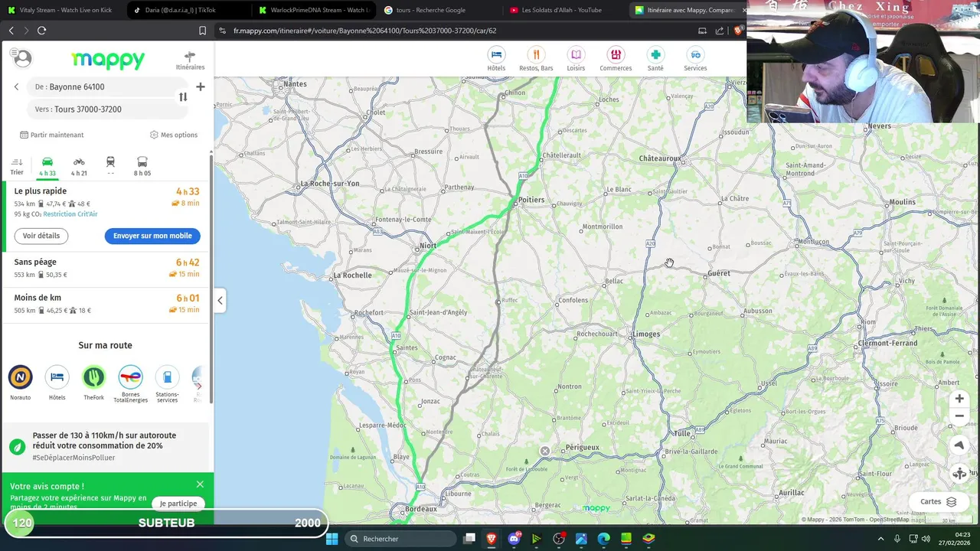980x551 pixels.
Task: Show hidden system tray icons
Action: [x=880, y=539]
